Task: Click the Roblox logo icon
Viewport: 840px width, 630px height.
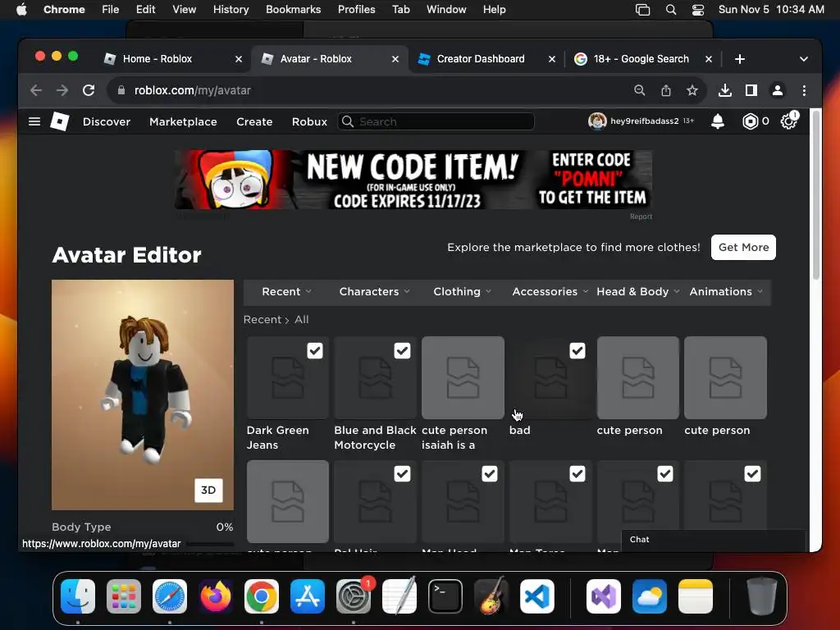Action: (x=59, y=121)
